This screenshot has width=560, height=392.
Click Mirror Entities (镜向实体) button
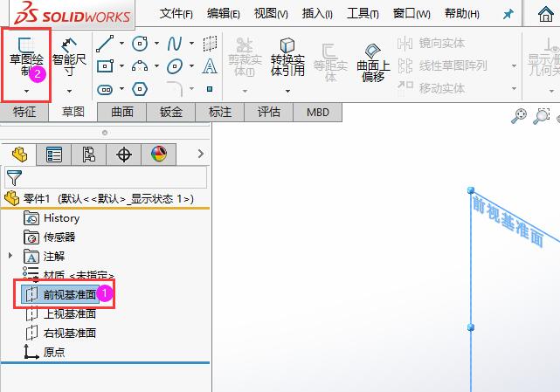(432, 44)
